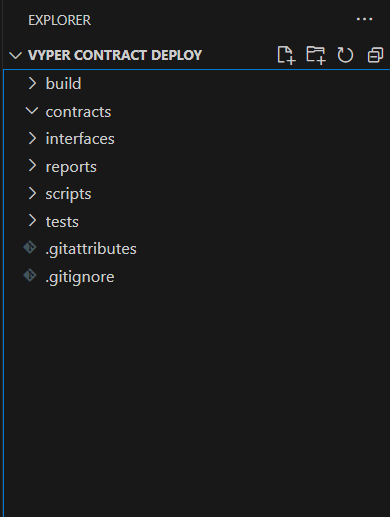Open the Explorer more actions menu
The width and height of the screenshot is (390, 517).
(x=364, y=19)
